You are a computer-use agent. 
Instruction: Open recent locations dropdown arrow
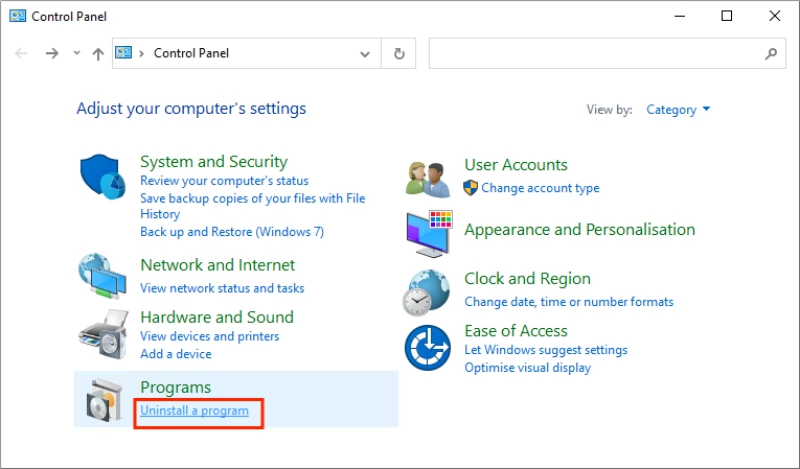77,53
